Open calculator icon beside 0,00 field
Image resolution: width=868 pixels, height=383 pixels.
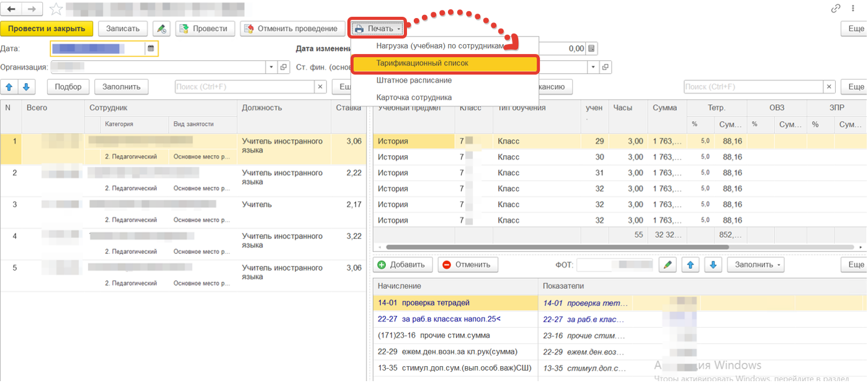(x=592, y=48)
